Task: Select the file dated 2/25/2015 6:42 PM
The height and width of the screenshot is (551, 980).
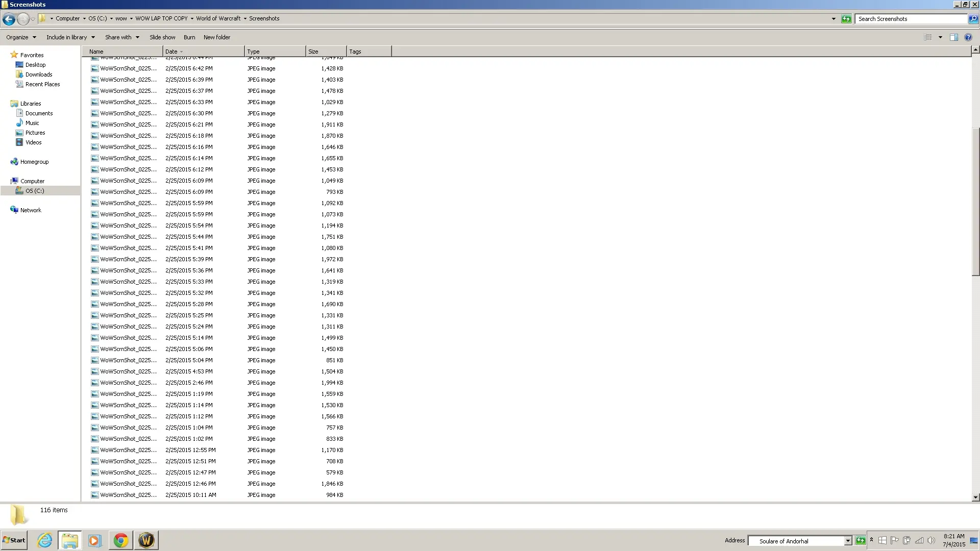Action: 217,68
